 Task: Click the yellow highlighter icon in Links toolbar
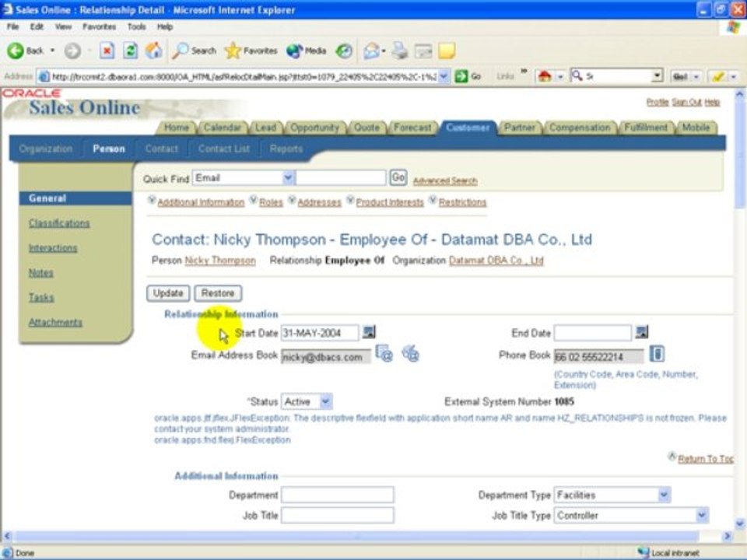coord(717,76)
